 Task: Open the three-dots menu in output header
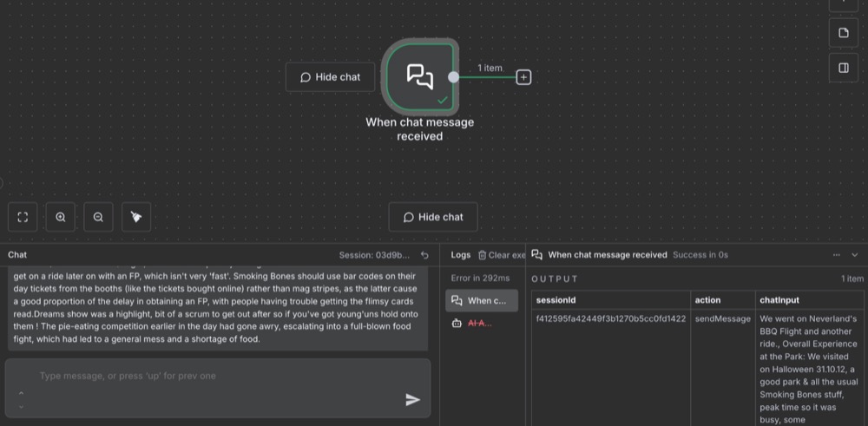point(838,255)
